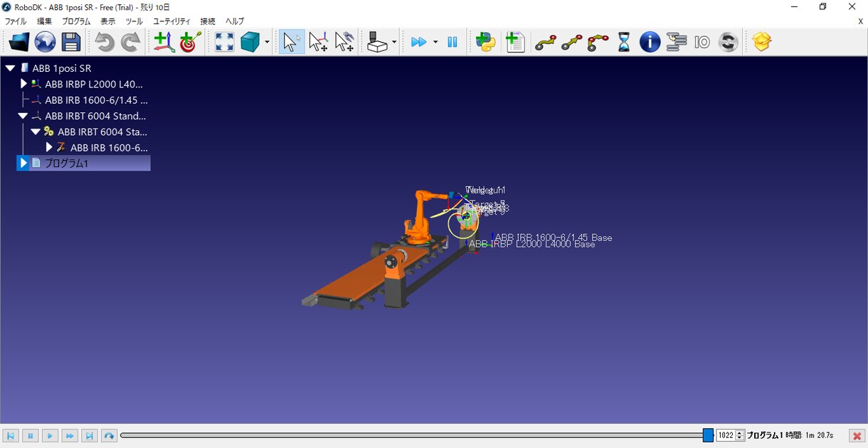This screenshot has width=868, height=448.
Task: Fast forward the simulation playback
Action: (70, 436)
